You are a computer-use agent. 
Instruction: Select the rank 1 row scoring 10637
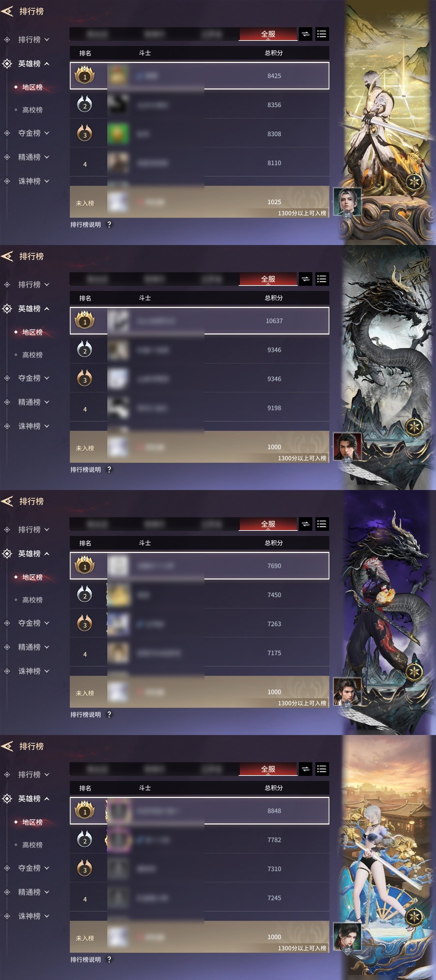point(200,321)
